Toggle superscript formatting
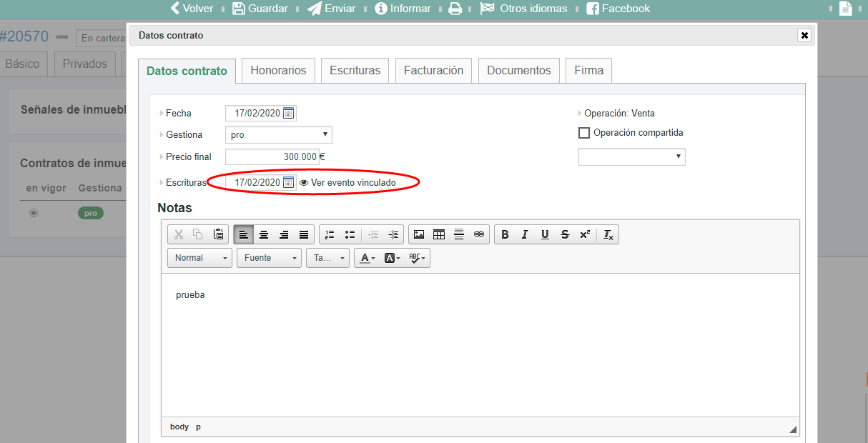The width and height of the screenshot is (868, 443). tap(585, 234)
